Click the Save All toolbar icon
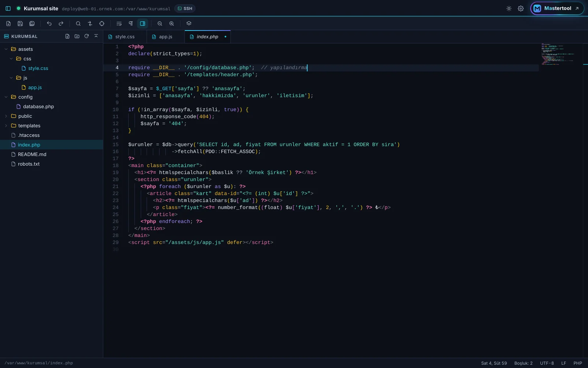 (x=32, y=24)
